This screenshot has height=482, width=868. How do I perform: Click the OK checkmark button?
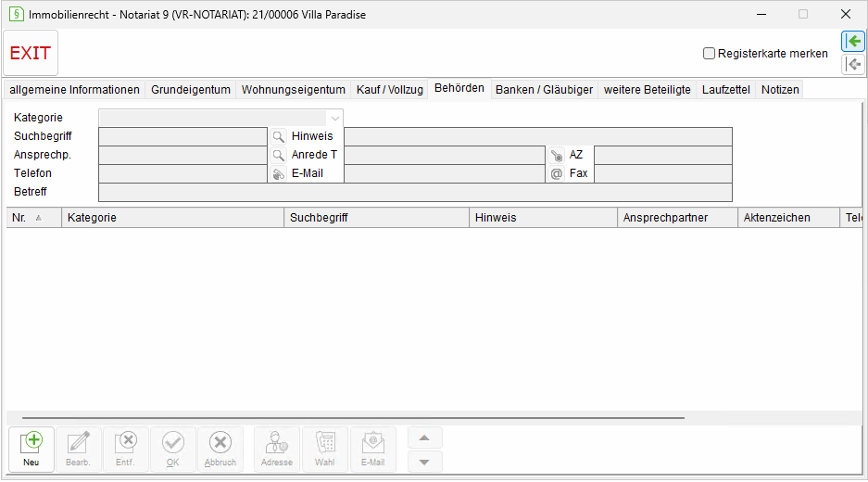pos(172,450)
